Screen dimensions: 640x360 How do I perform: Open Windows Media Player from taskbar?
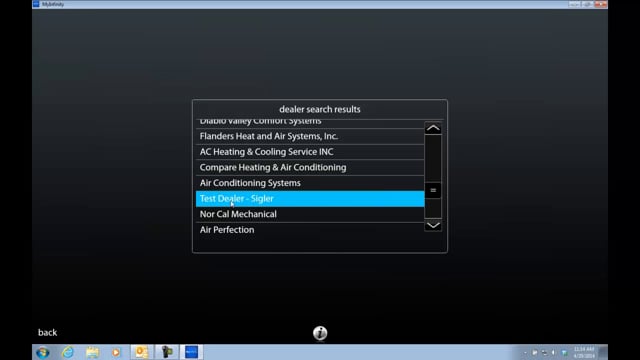116,352
